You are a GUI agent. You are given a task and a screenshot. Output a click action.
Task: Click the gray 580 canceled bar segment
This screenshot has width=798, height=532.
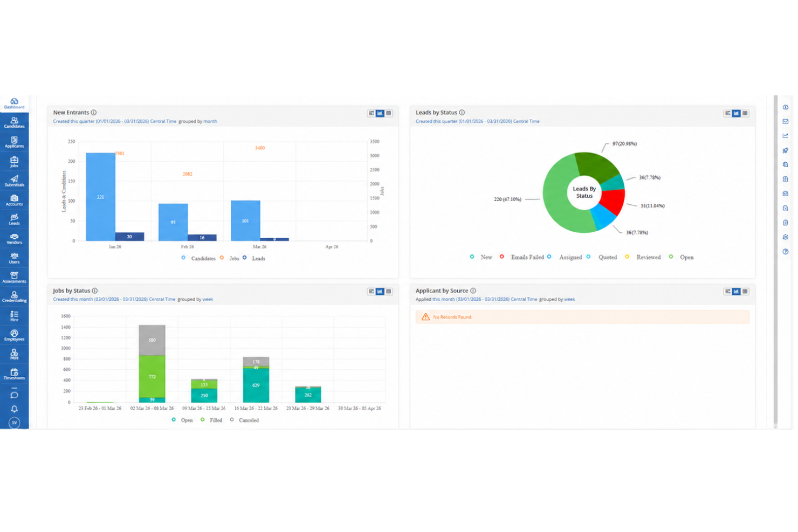coord(152,340)
